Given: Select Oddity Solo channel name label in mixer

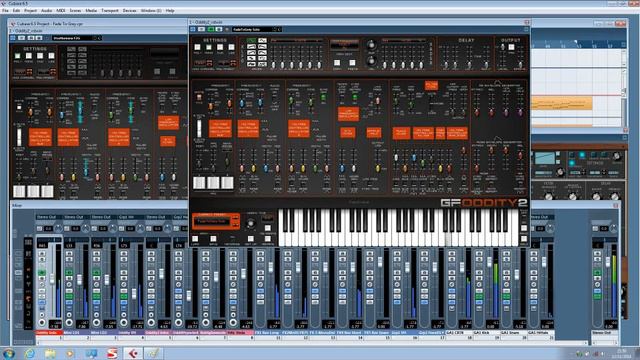Looking at the screenshot, I should 48,333.
